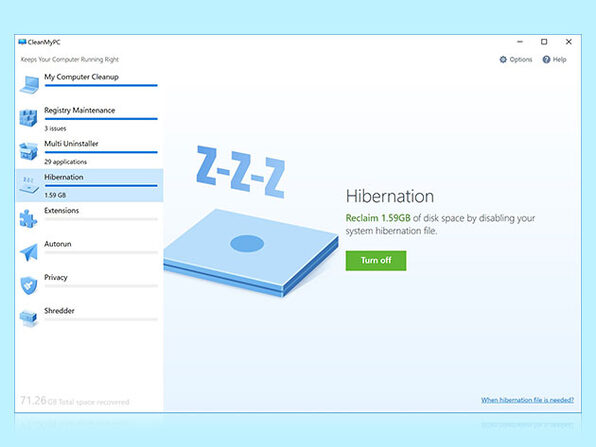
Task: Maximize the CleanMyPC window
Action: pyautogui.click(x=544, y=42)
